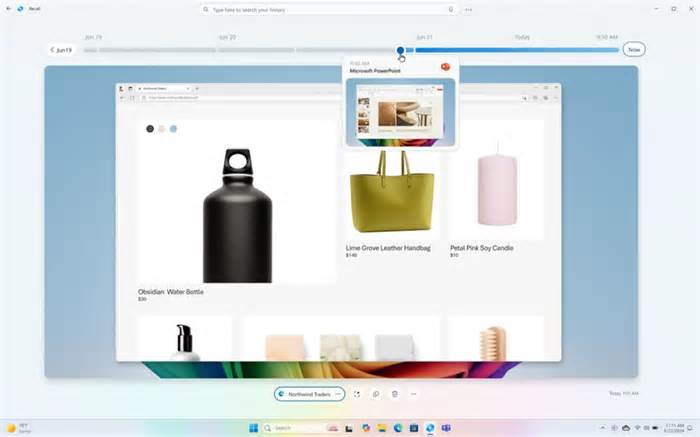This screenshot has width=700, height=437.
Task: Open the OneDrive cloud icon in system tray
Action: click(x=626, y=428)
